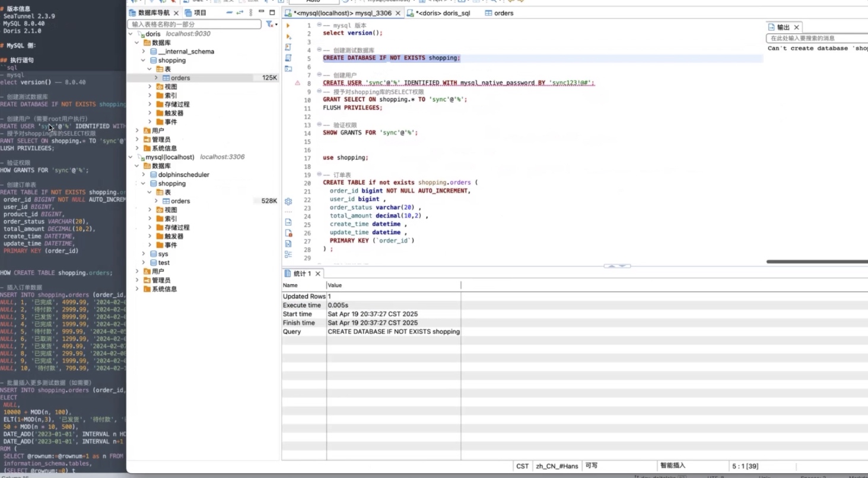Image resolution: width=868 pixels, height=478 pixels.
Task: Click the table name filter input field
Action: click(x=195, y=24)
